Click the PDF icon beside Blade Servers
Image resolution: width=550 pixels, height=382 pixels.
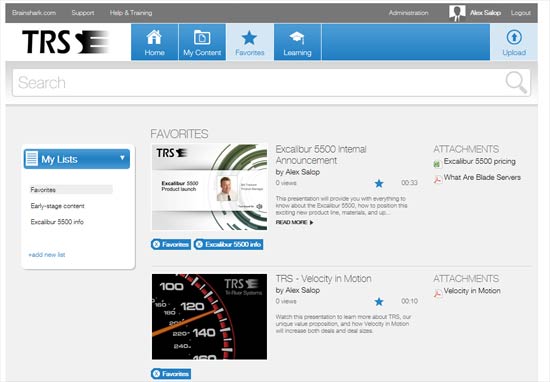(437, 180)
